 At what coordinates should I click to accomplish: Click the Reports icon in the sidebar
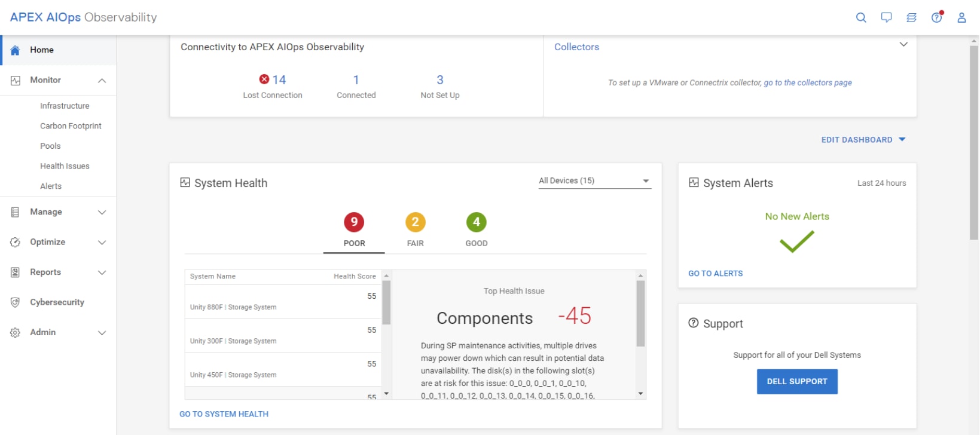coord(16,272)
